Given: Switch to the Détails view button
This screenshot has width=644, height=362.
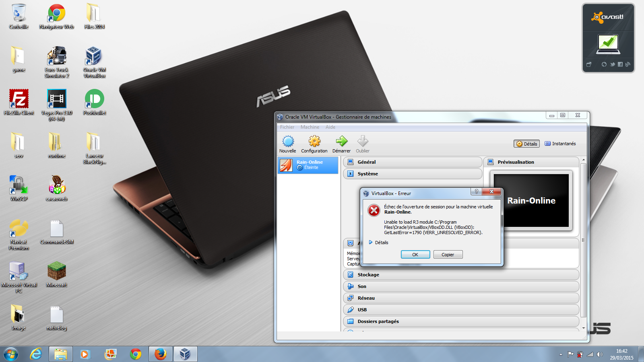Looking at the screenshot, I should tap(526, 144).
